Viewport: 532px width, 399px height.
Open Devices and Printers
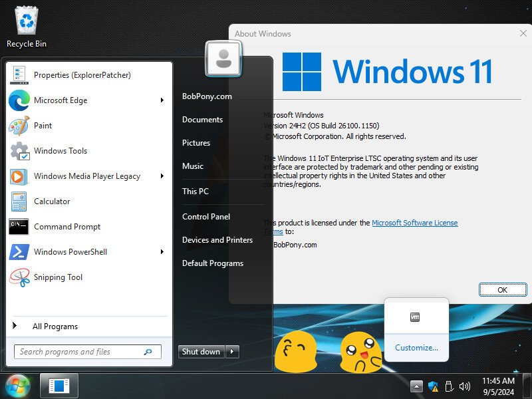click(217, 240)
